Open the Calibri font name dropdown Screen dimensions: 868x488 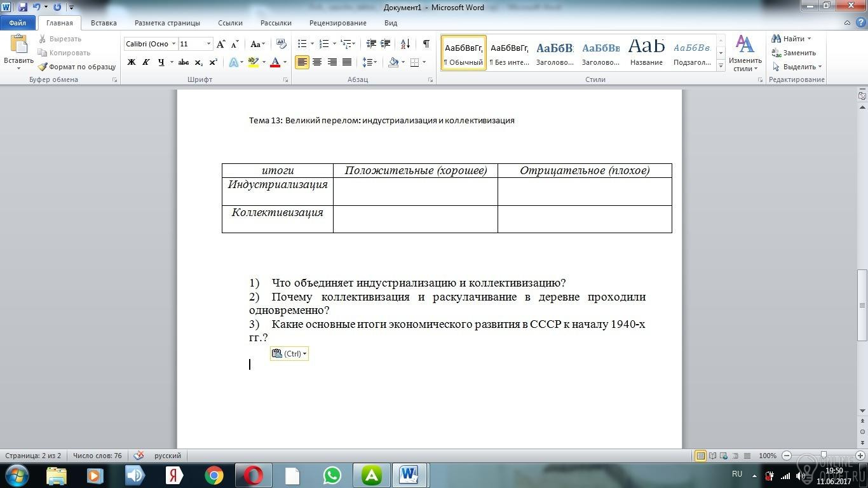coord(173,44)
